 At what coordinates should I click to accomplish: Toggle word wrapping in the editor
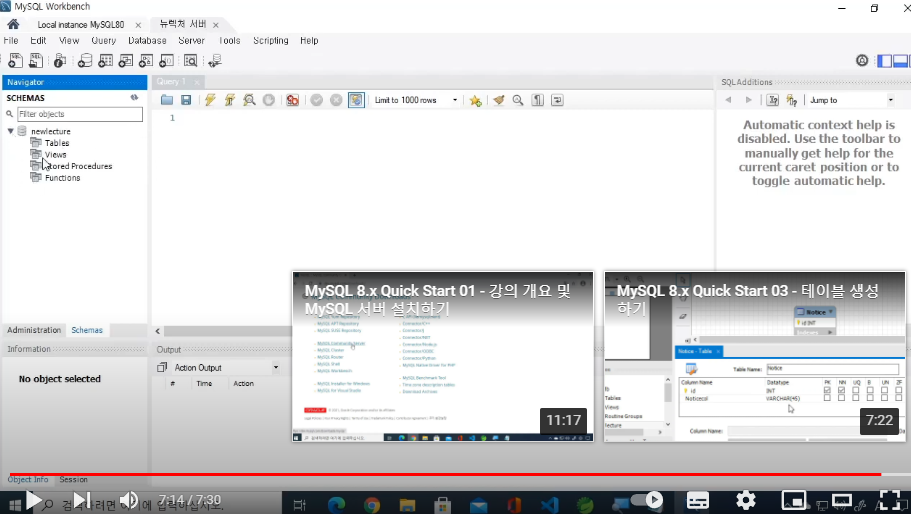(x=557, y=100)
